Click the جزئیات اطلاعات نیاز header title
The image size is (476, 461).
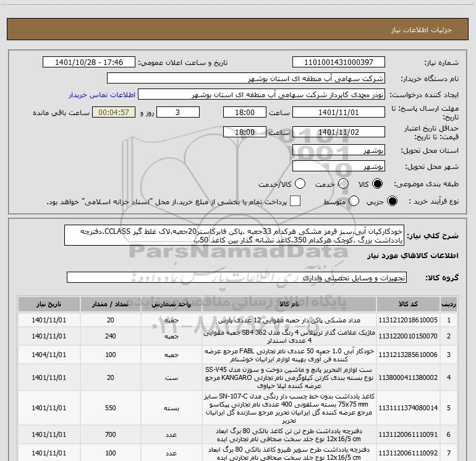point(422,30)
